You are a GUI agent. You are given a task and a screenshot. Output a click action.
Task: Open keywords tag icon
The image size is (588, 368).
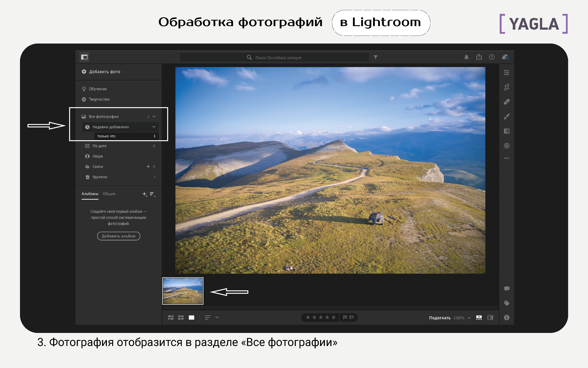[507, 303]
